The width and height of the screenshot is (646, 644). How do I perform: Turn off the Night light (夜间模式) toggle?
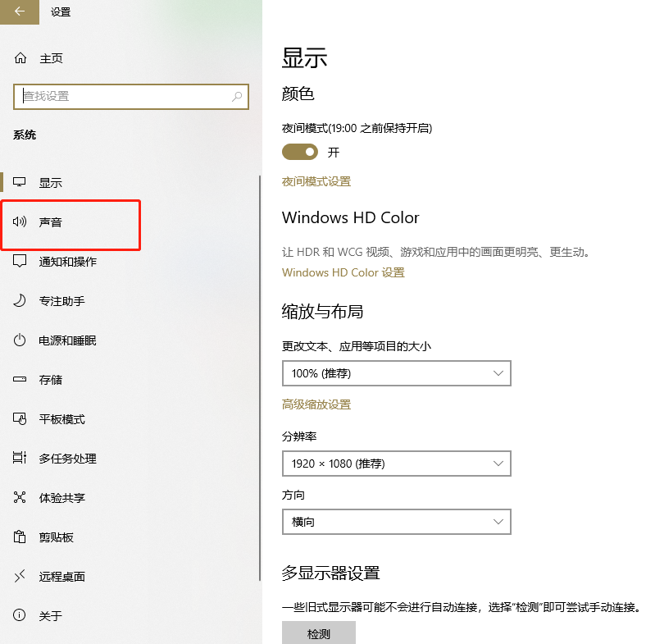point(300,152)
